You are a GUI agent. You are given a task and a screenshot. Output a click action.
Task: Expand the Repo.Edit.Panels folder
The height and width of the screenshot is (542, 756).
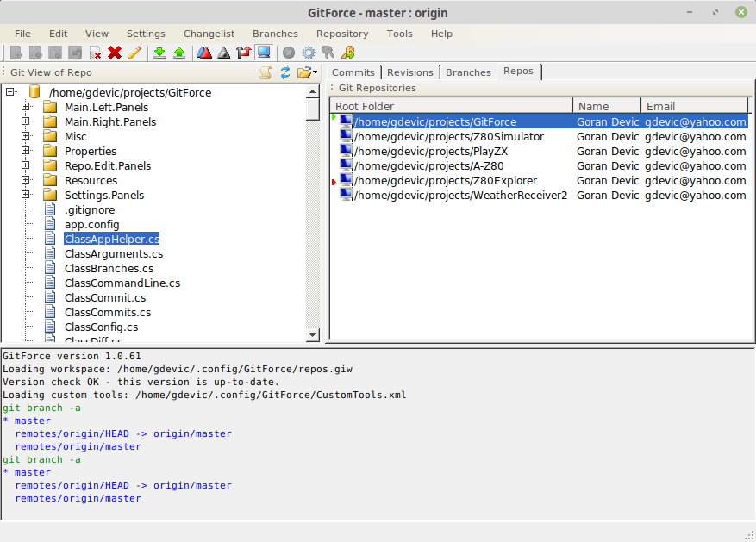(26, 165)
